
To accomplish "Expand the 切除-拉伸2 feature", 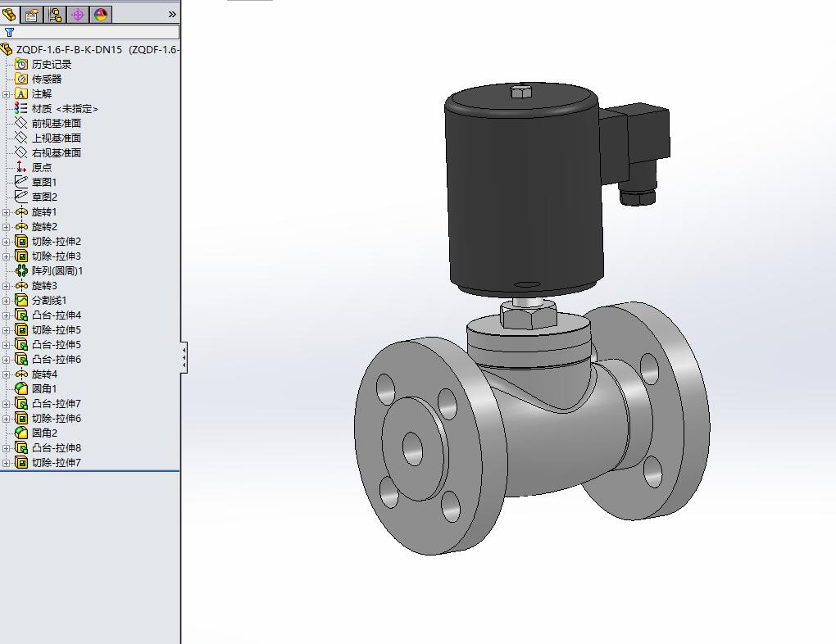I will tap(6, 242).
